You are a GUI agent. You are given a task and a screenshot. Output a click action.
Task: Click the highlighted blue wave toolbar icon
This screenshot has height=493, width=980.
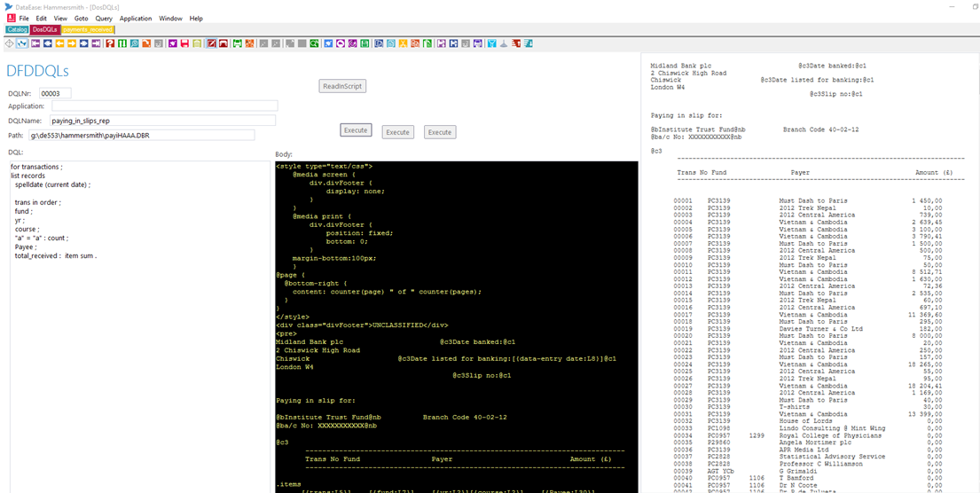click(x=22, y=43)
